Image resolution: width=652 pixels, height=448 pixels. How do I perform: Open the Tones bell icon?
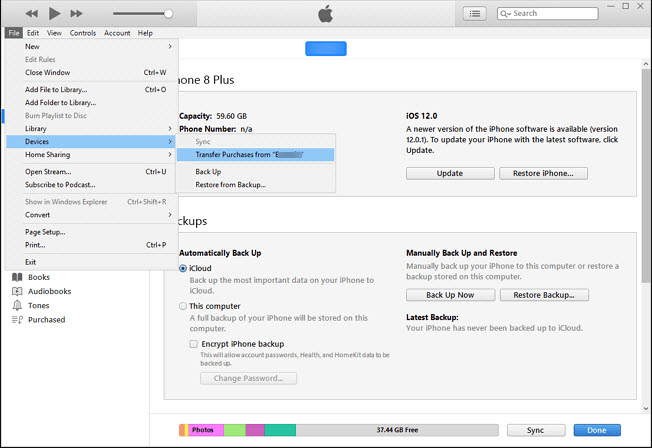(17, 305)
